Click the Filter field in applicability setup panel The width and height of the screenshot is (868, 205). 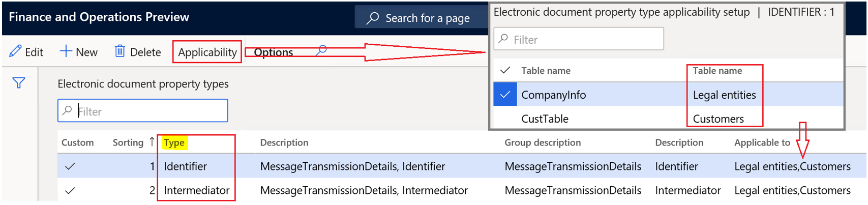(579, 39)
